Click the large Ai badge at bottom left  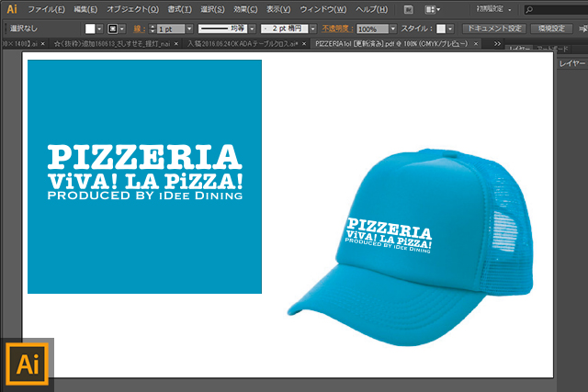[x=26, y=364]
